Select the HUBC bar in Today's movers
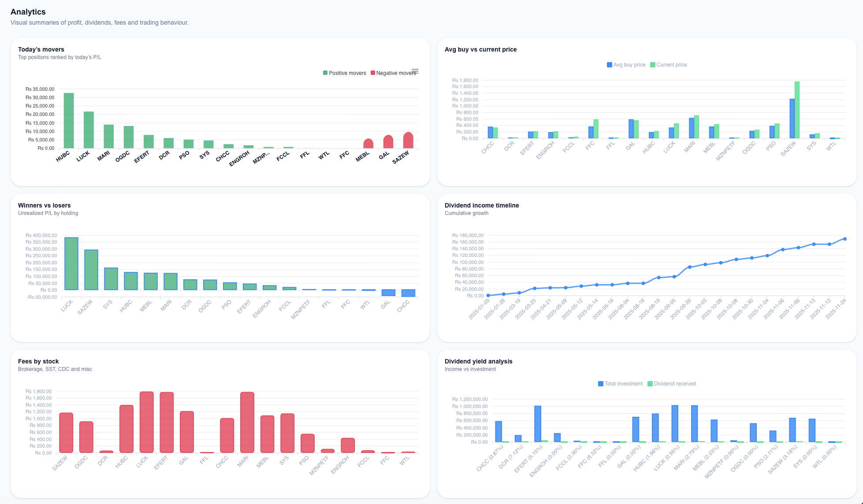Image resolution: width=863 pixels, height=504 pixels. click(x=69, y=119)
